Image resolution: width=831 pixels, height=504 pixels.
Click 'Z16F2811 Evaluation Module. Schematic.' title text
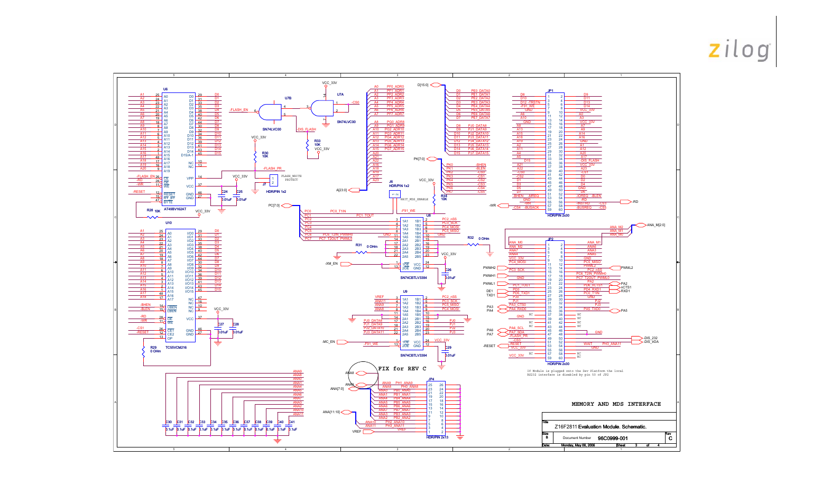[601, 426]
